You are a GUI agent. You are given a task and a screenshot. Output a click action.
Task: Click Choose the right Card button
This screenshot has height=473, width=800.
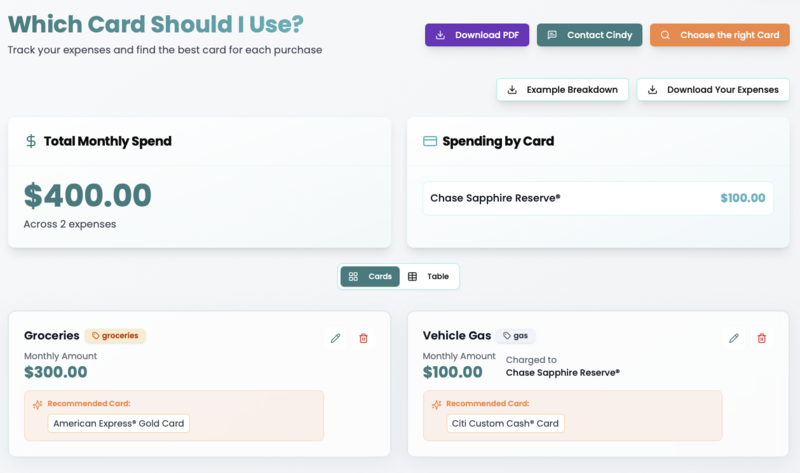719,35
